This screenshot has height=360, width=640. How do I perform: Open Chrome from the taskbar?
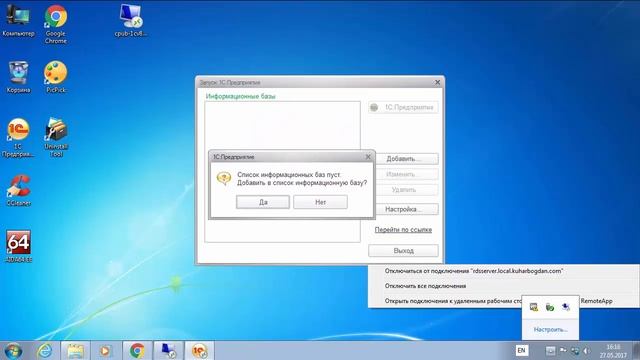tap(137, 351)
